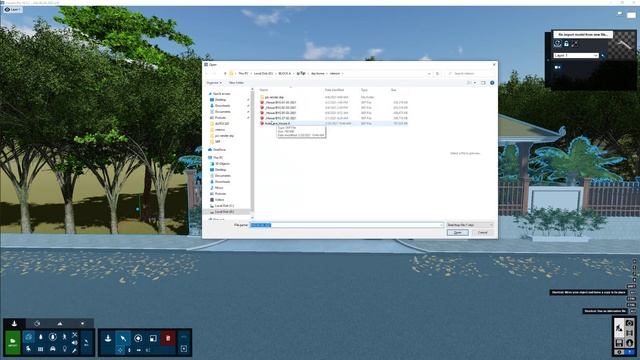Activate the Select object arrow tool
This screenshot has width=640, height=360.
pyautogui.click(x=123, y=338)
